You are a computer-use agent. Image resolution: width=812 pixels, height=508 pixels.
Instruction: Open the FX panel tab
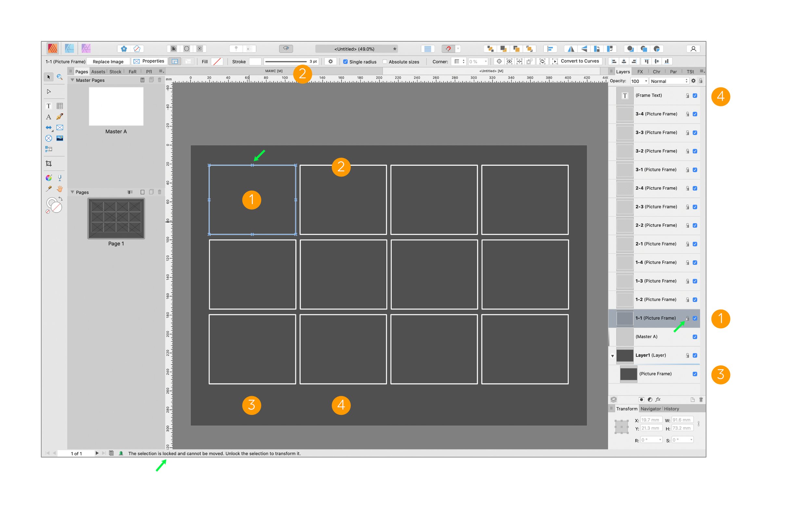point(640,72)
